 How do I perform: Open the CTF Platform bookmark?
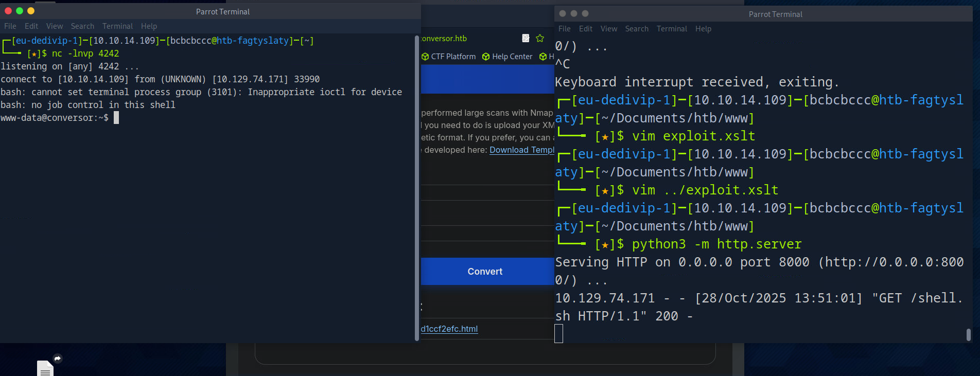pyautogui.click(x=449, y=57)
